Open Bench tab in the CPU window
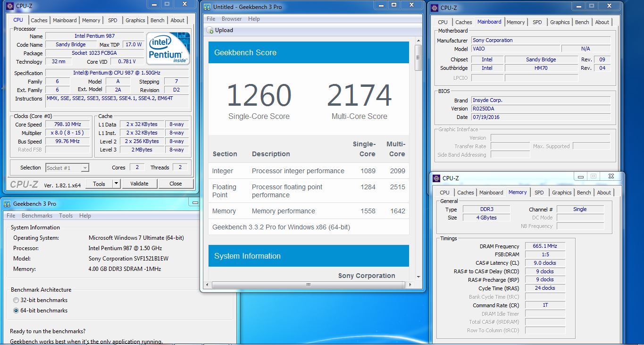 (x=158, y=20)
